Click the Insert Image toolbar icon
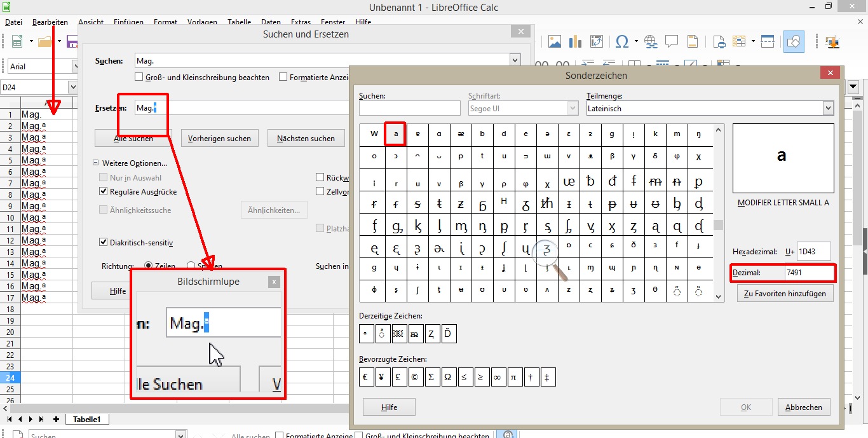Viewport: 868px width, 438px height. pyautogui.click(x=555, y=42)
